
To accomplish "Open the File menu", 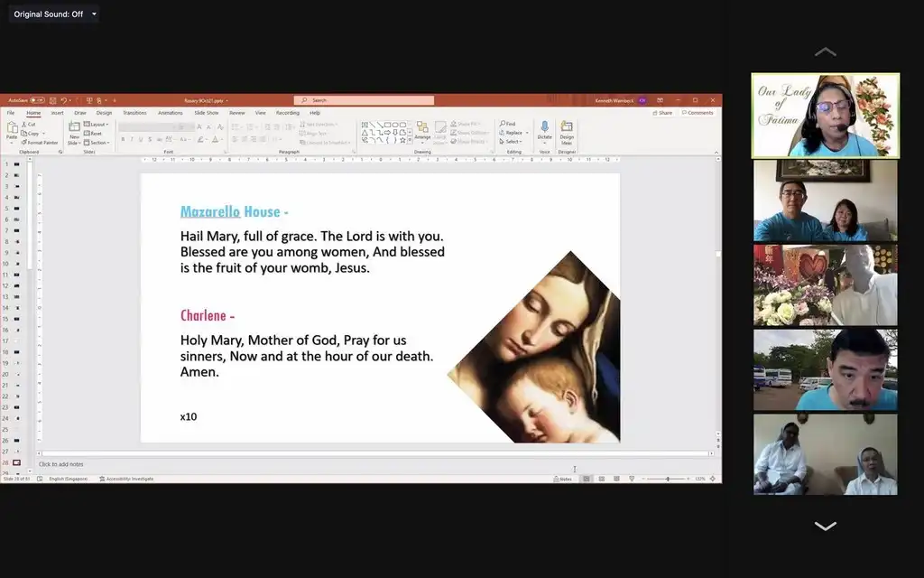I will [x=11, y=113].
